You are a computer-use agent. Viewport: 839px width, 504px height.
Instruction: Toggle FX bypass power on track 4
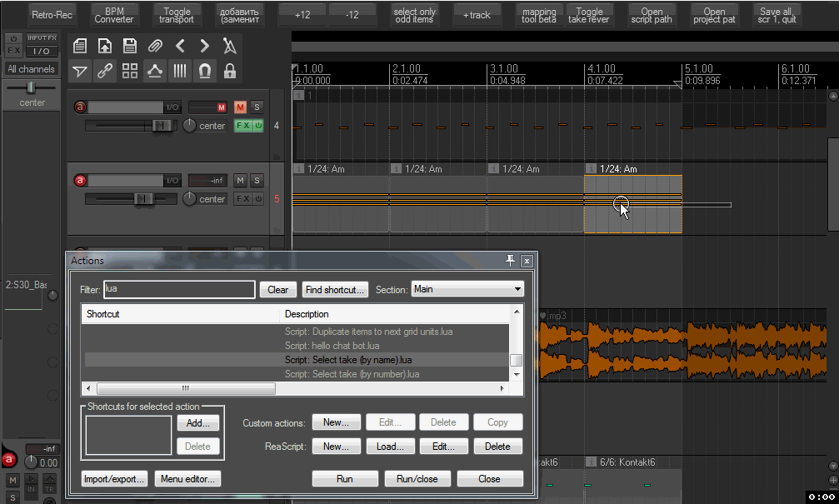click(x=258, y=126)
